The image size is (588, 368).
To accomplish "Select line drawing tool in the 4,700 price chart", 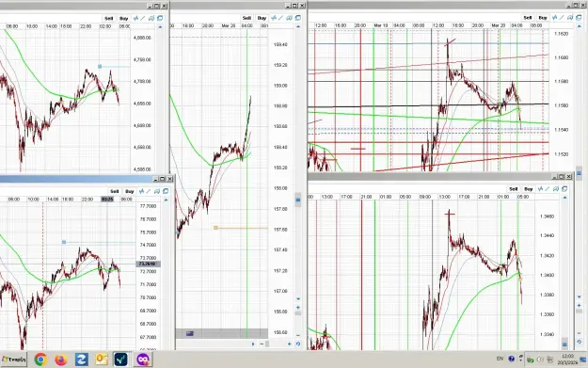I will 143,19.
